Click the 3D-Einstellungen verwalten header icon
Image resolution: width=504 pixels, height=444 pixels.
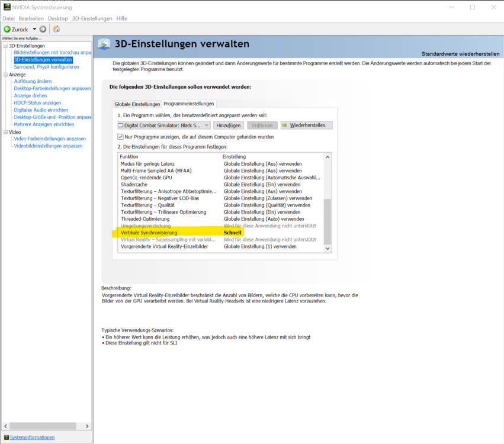click(x=103, y=43)
